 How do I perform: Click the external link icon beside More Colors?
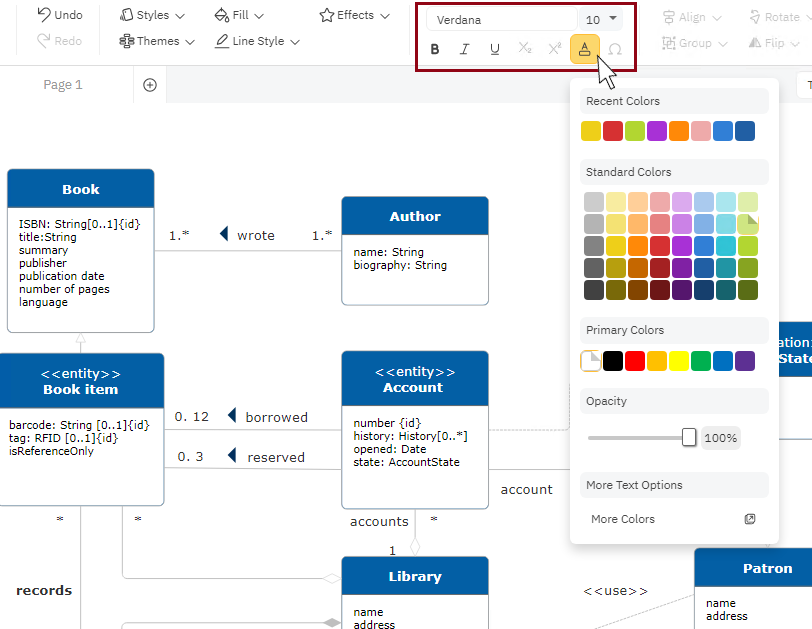(x=750, y=519)
